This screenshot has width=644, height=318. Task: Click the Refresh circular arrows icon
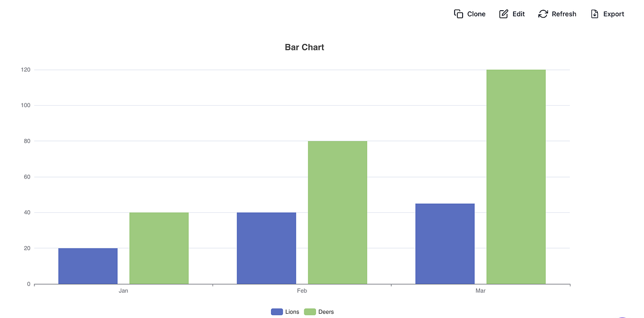542,13
